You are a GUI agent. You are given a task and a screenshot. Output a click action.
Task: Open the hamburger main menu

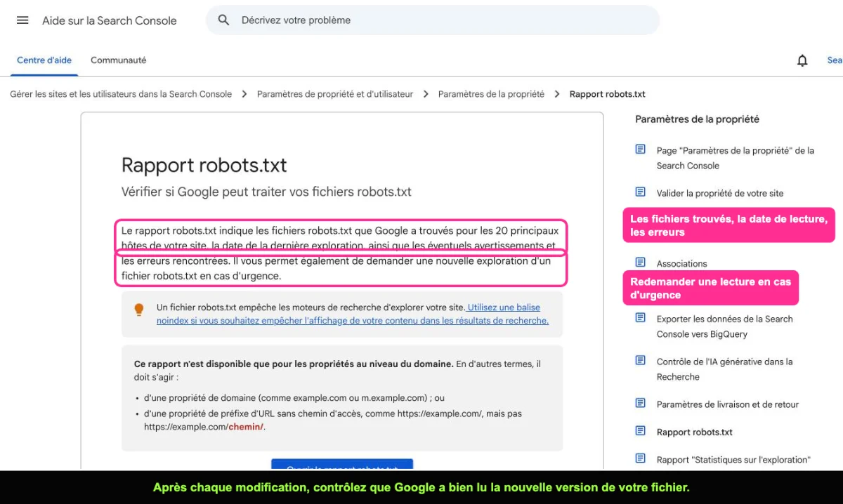(22, 20)
